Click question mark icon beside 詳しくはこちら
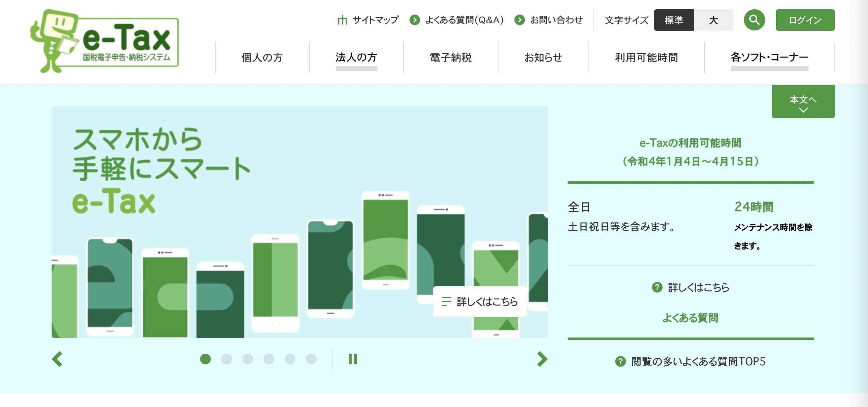This screenshot has height=407, width=868. [x=657, y=288]
